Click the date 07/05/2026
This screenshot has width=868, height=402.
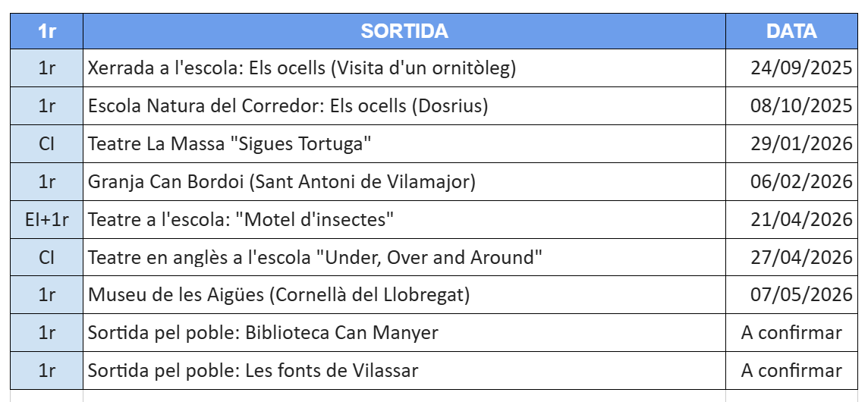801,295
